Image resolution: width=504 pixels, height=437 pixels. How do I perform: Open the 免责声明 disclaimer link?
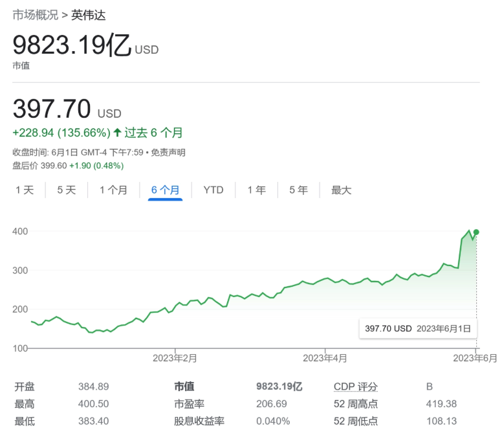tap(168, 152)
